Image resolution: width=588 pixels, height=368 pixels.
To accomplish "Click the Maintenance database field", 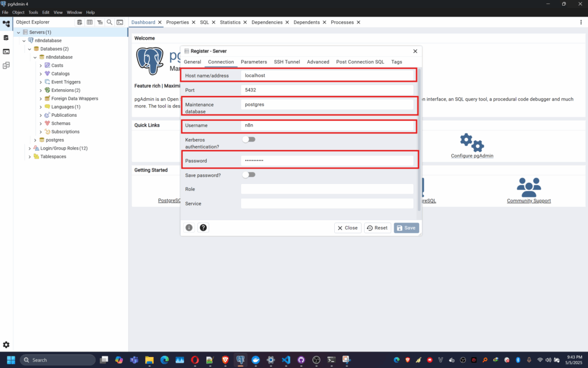I will click(327, 105).
